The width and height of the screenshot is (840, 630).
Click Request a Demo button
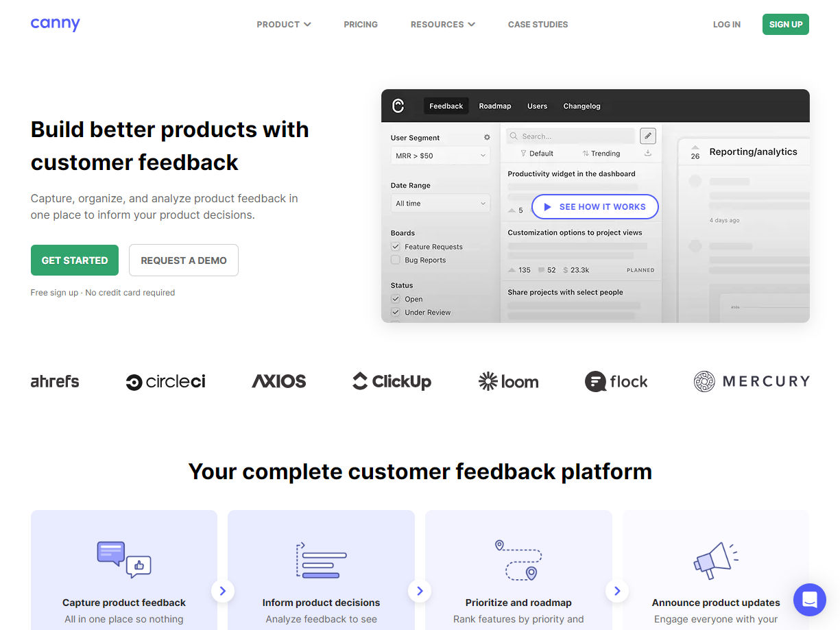pos(184,261)
